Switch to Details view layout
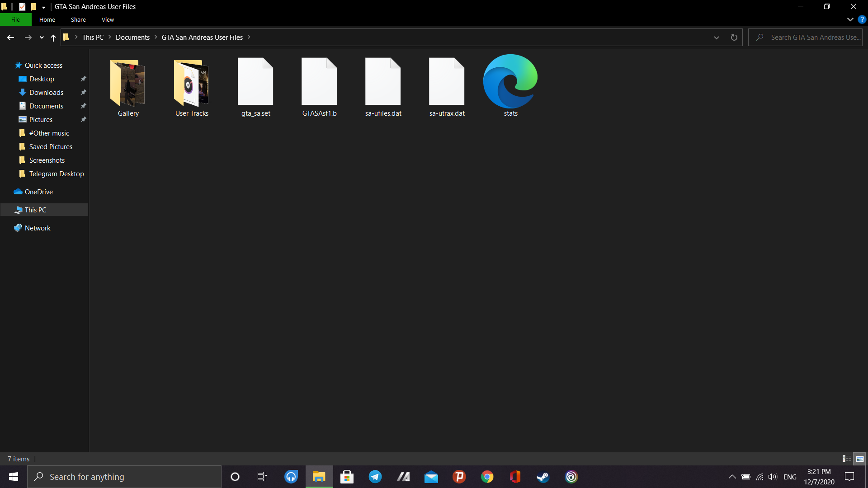 point(846,459)
